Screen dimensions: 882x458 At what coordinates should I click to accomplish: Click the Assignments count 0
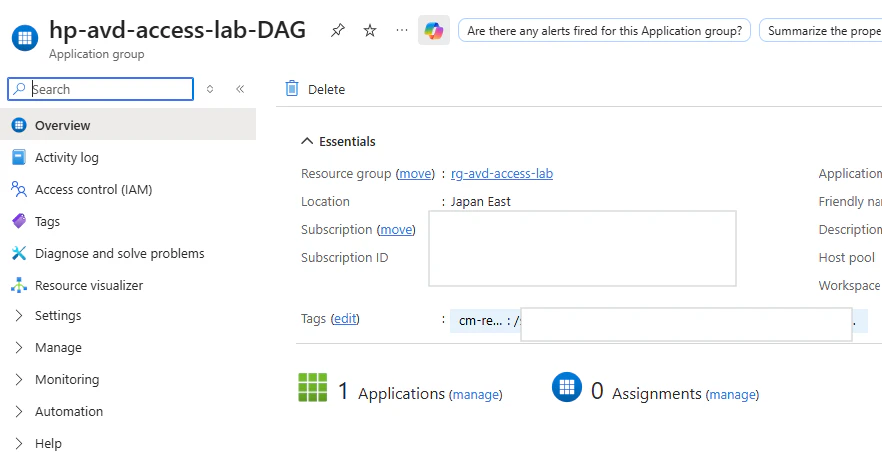[x=597, y=391]
